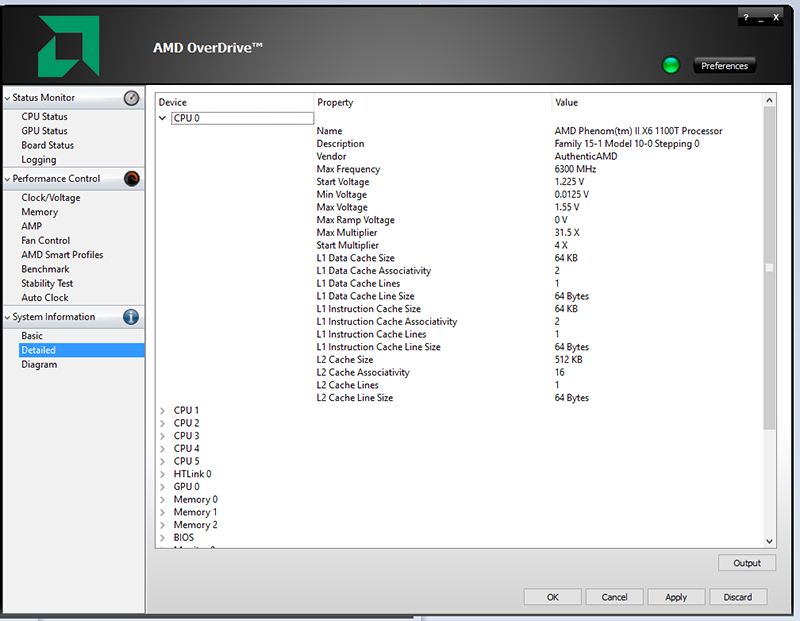800x621 pixels.
Task: Click the Discard button
Action: 738,597
